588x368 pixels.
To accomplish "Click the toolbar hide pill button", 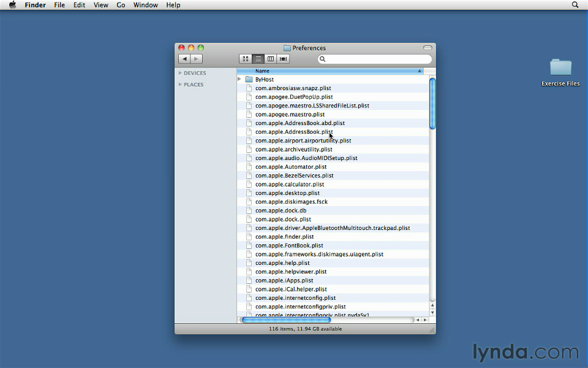I will click(x=428, y=48).
